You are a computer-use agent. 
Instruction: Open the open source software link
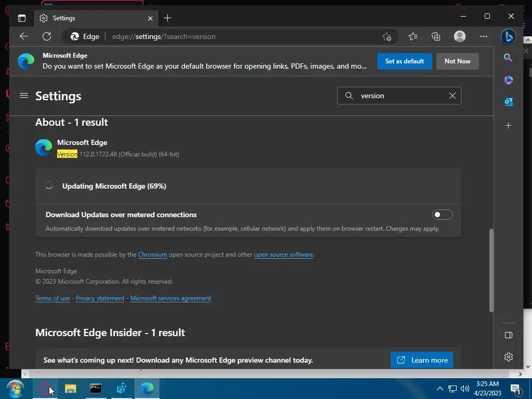click(x=283, y=255)
